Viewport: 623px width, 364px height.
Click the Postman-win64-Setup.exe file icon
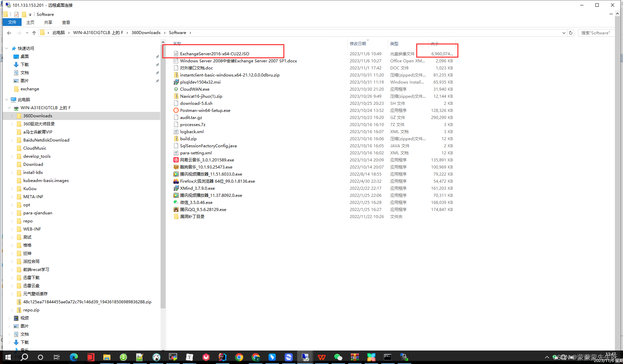coord(176,110)
